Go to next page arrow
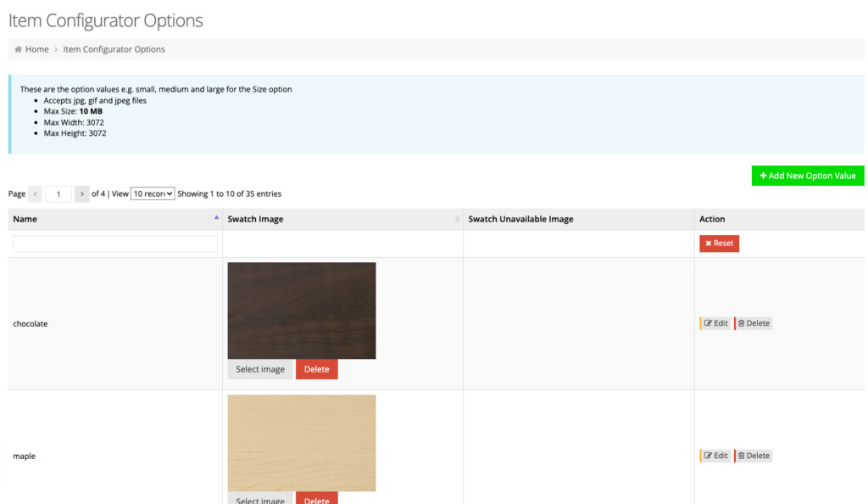The height and width of the screenshot is (504, 868). click(x=81, y=194)
